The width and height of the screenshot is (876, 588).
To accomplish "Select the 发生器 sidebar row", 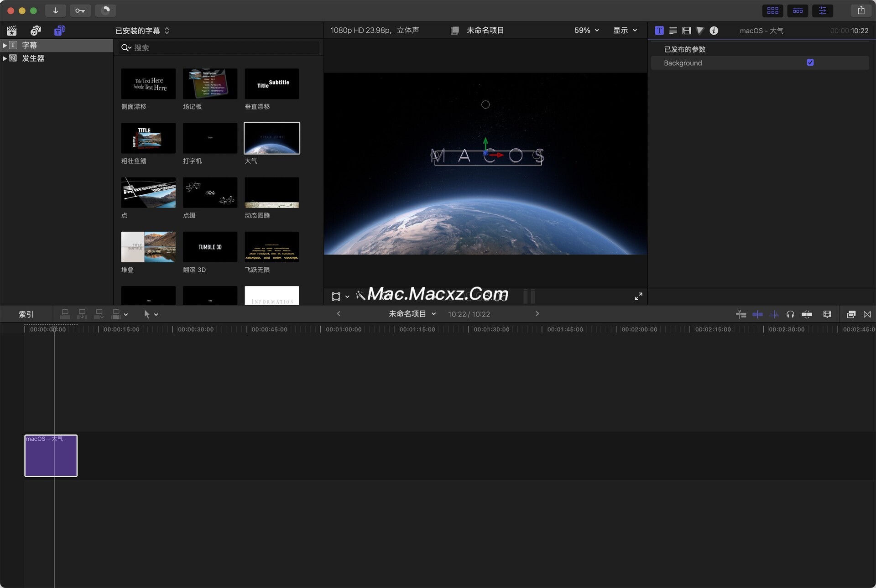I will (x=57, y=58).
